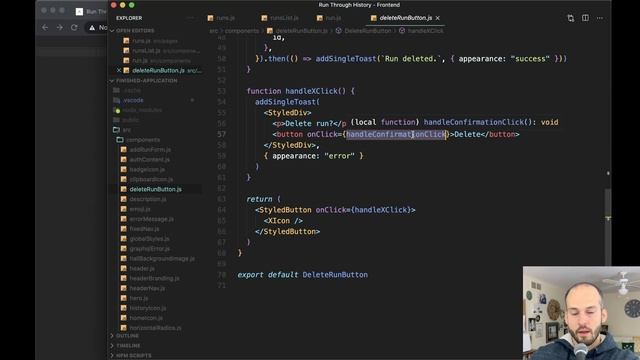This screenshot has height=360, width=640.
Task: Click the open changes compare icon
Action: tap(571, 18)
